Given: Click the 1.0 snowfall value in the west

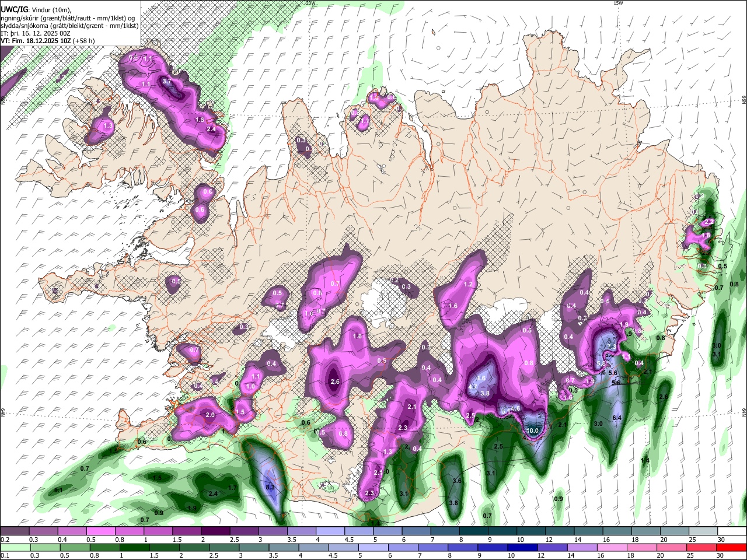Looking at the screenshot, I should [x=251, y=386].
